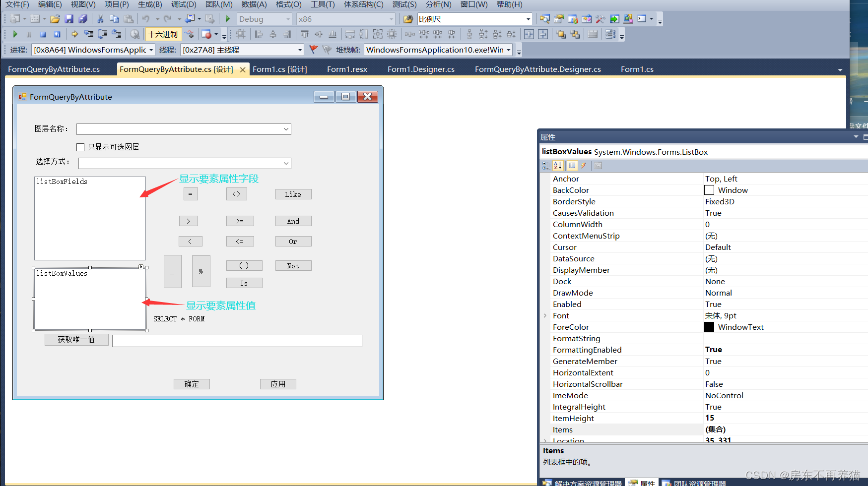Click the Stop debugging square icon
Screen dimensions: 868x486
[43, 34]
